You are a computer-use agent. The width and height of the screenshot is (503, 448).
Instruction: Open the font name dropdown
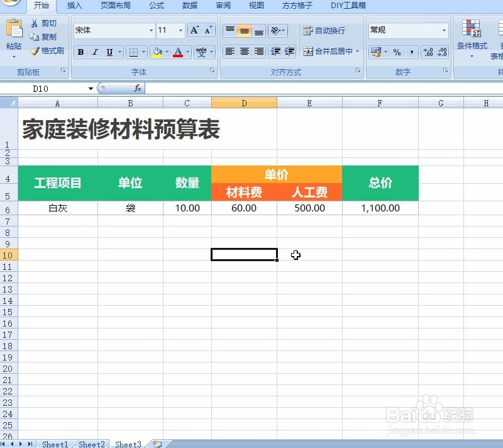150,30
